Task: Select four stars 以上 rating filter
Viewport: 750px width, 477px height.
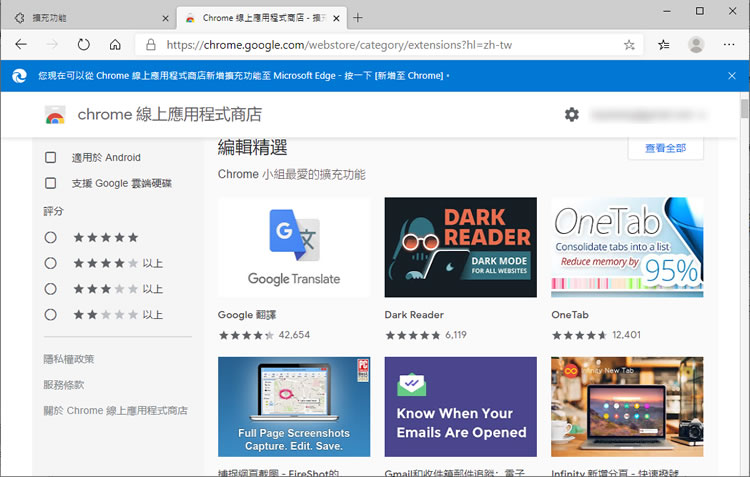Action: [x=50, y=263]
